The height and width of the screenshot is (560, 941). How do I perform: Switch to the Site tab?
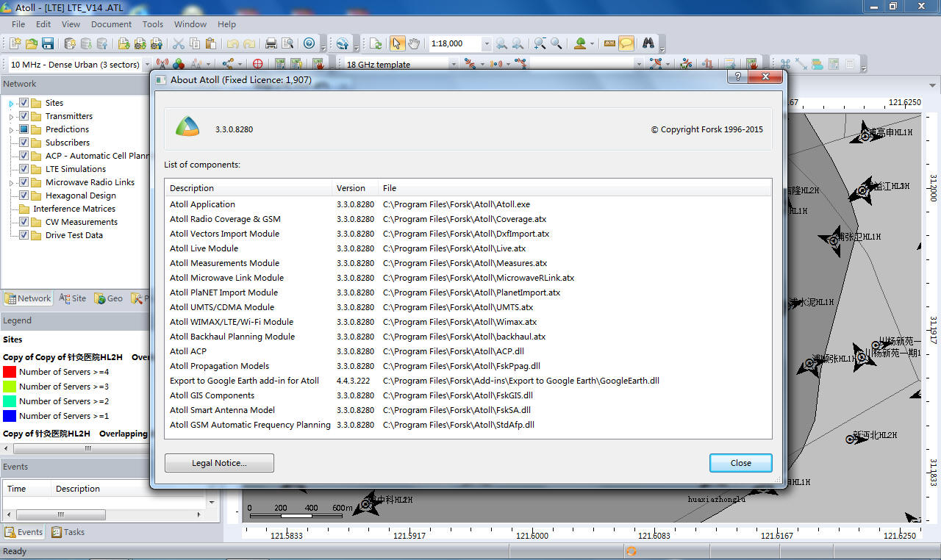(73, 298)
